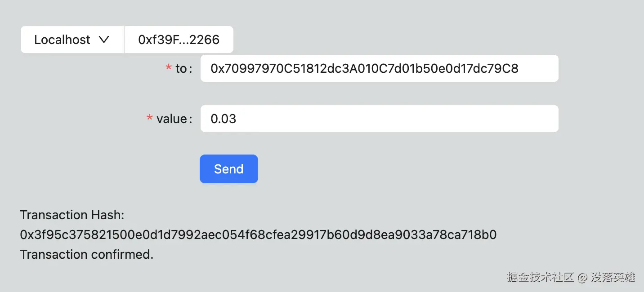Click the word "Localhost" in the network selector
This screenshot has width=644, height=292.
62,40
